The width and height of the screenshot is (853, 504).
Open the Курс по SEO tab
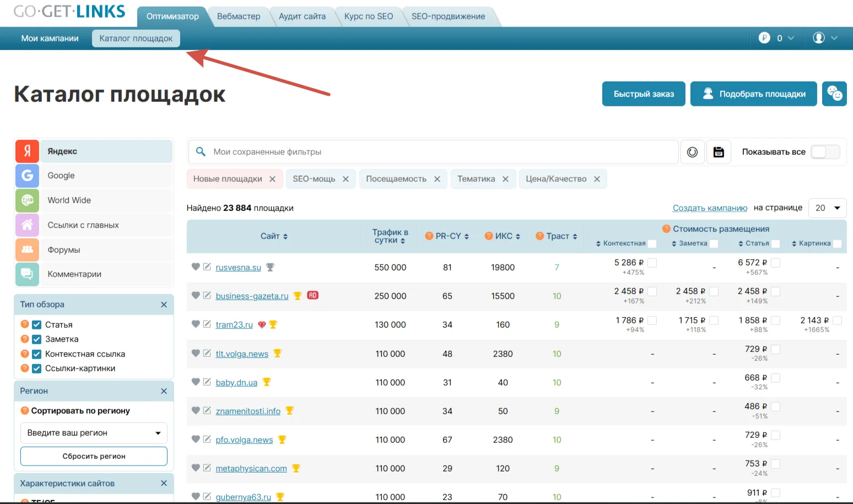pyautogui.click(x=369, y=17)
